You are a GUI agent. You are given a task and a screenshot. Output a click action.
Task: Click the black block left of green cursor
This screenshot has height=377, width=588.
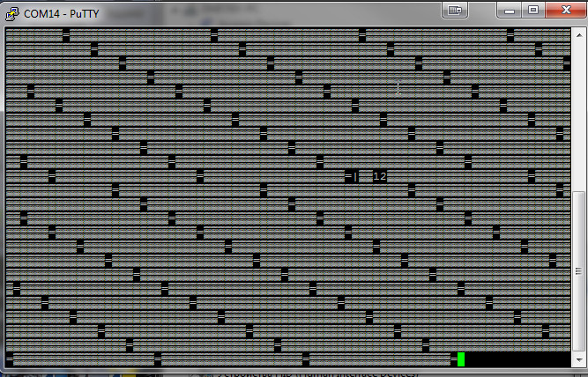[454, 359]
